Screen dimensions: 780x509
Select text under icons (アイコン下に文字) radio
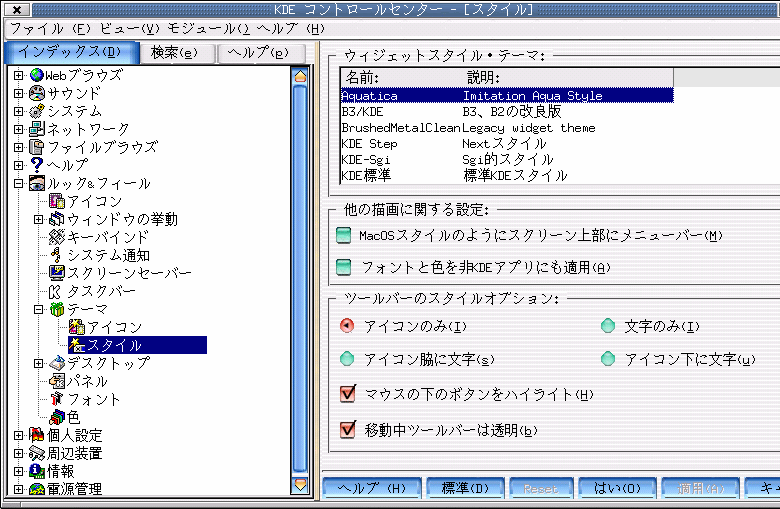point(608,359)
